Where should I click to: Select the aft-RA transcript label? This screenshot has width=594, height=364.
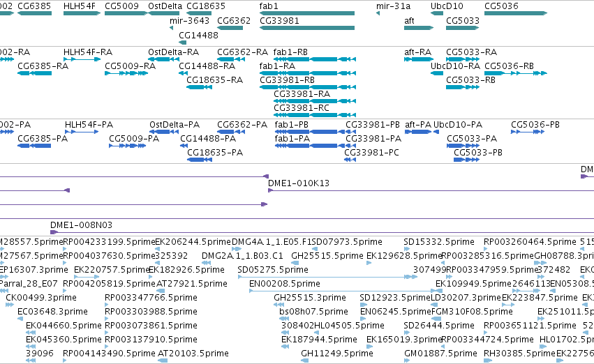(418, 52)
